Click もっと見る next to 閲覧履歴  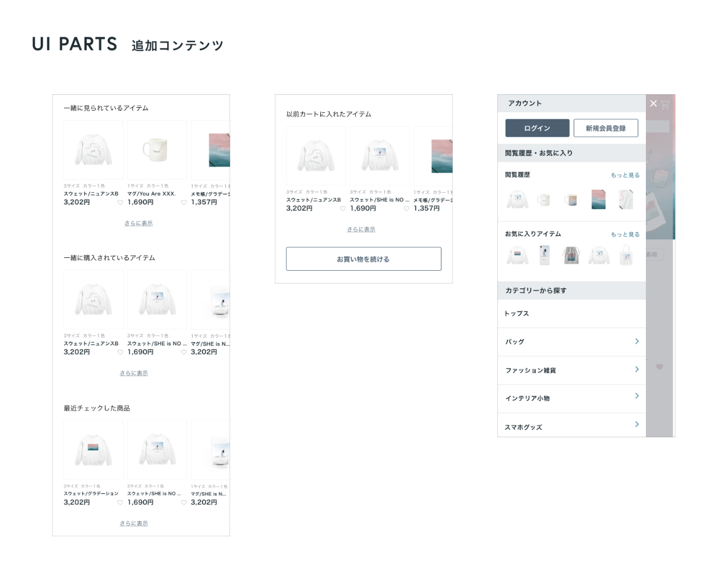tap(625, 175)
